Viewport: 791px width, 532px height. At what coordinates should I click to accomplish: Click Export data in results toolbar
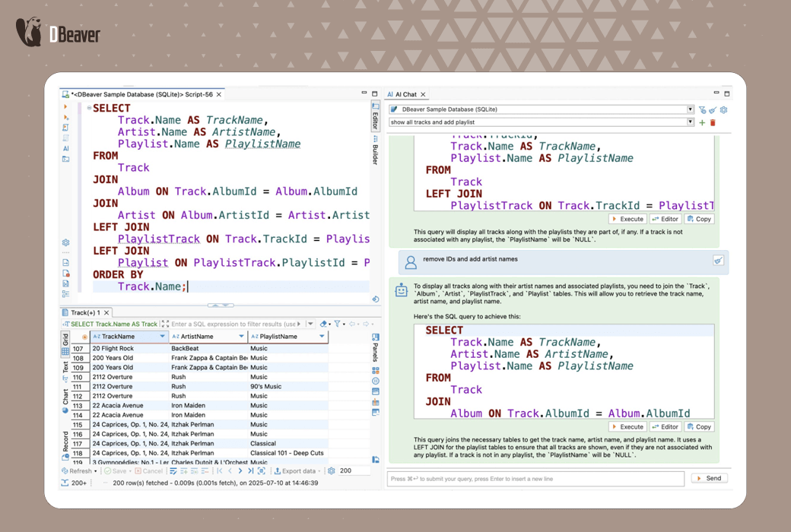tap(298, 471)
